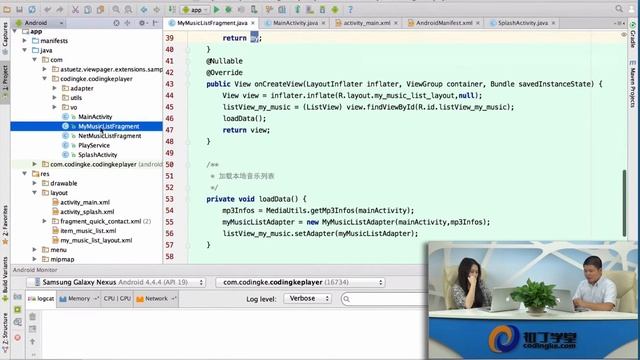Close the MyMusicListFragment.java tab
Image resolution: width=640 pixels, height=360 pixels.
click(x=253, y=23)
